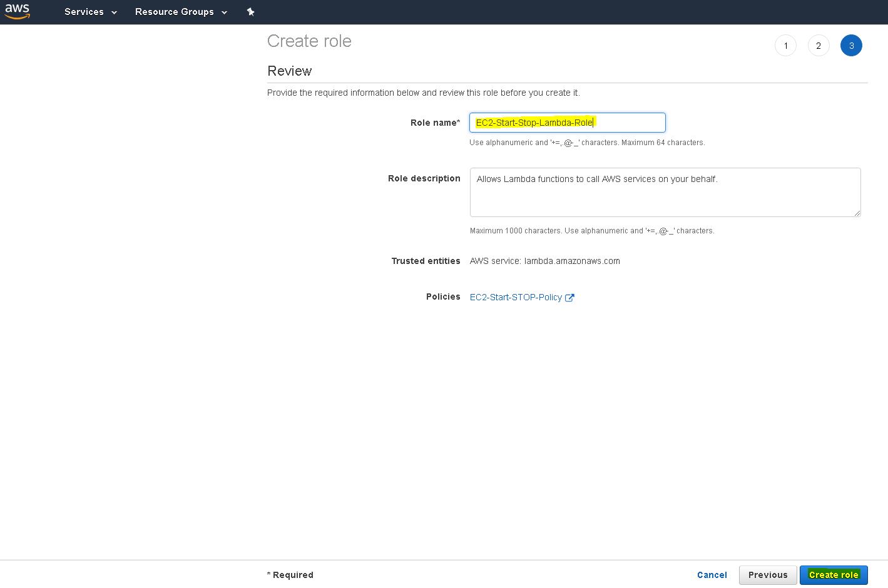Viewport: 888px width, 588px height.
Task: Cancel the role creation
Action: [712, 575]
